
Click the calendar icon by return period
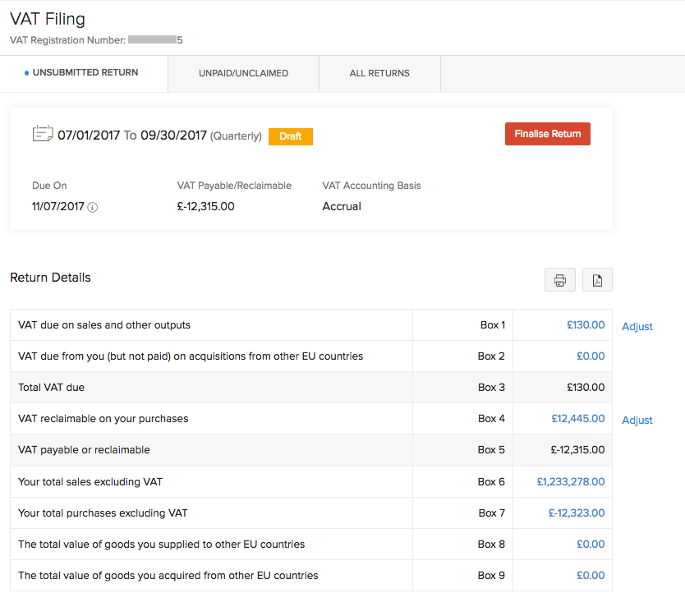(43, 134)
